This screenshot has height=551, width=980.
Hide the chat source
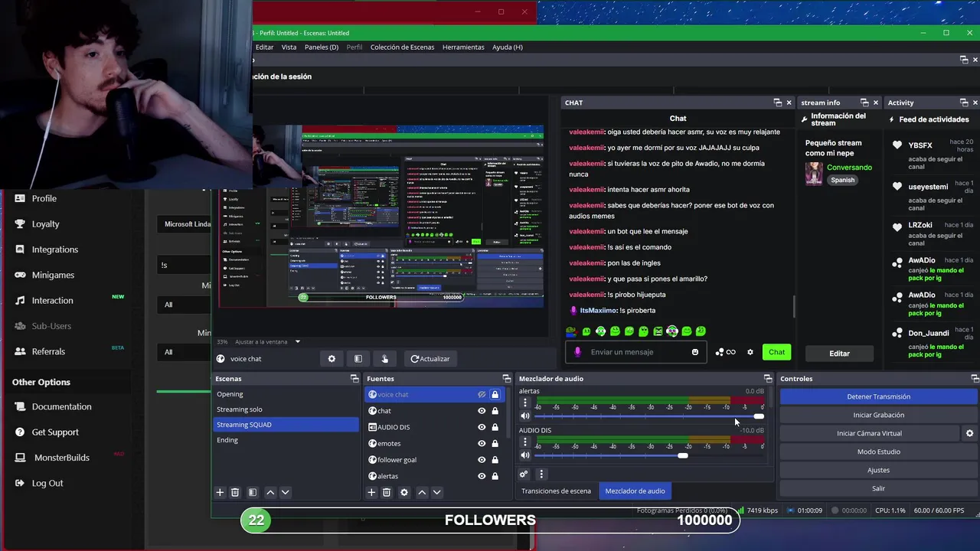coord(482,411)
